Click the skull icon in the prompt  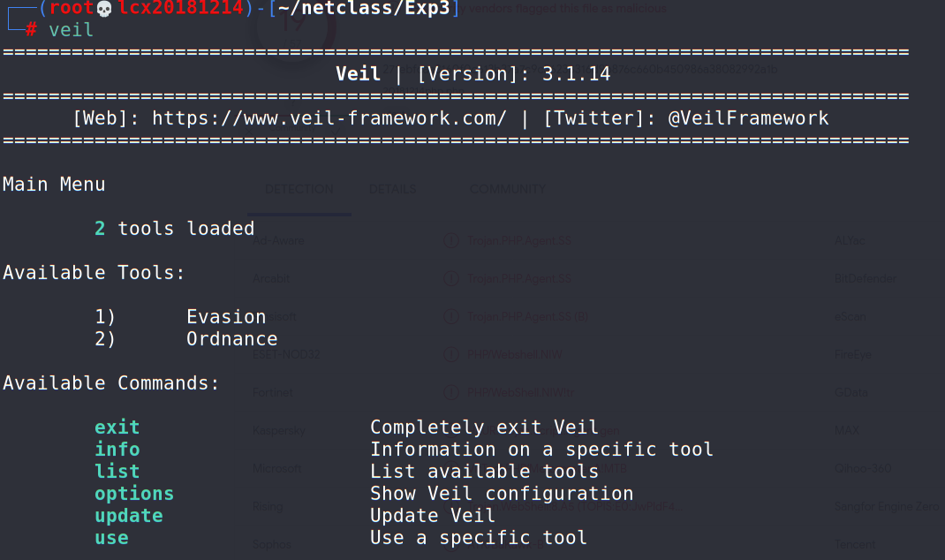[104, 9]
